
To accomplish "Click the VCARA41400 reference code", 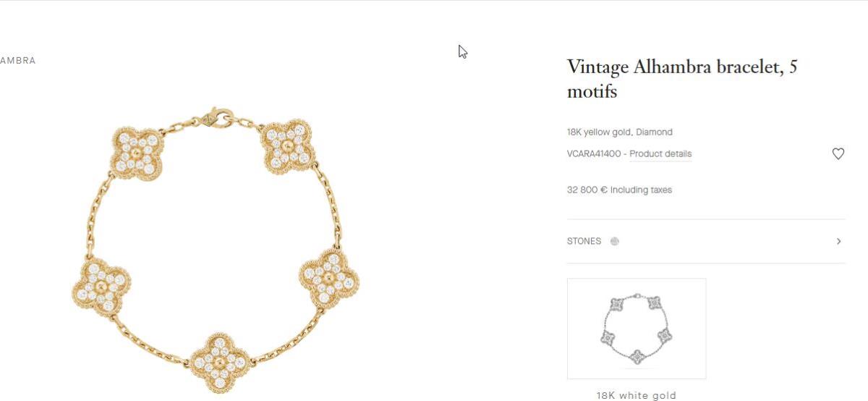I will [x=594, y=153].
